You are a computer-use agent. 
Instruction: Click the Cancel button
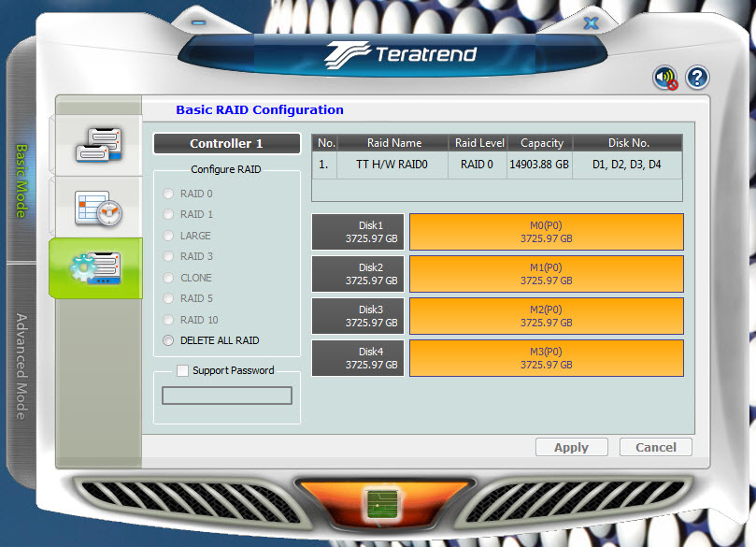click(x=656, y=447)
